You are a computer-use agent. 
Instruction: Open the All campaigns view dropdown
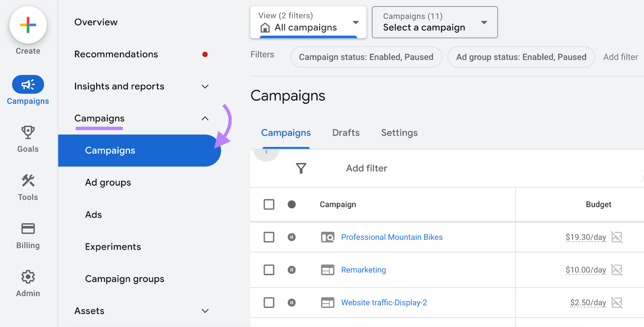308,23
